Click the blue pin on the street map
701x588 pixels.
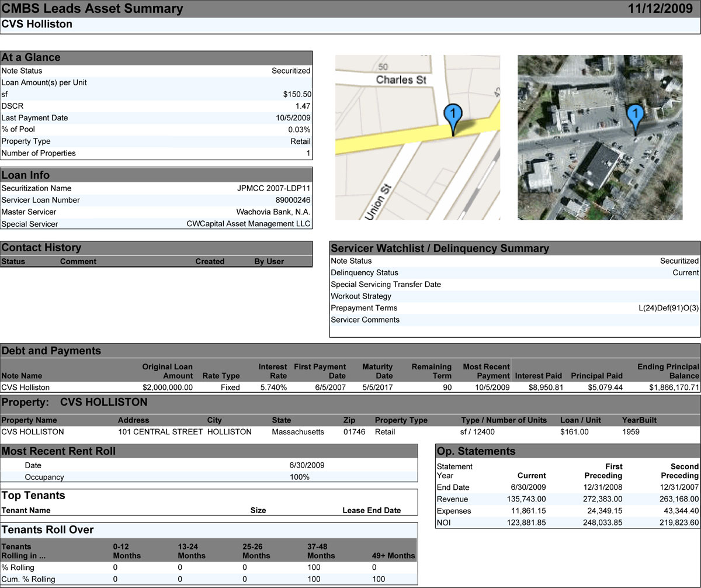pyautogui.click(x=453, y=119)
